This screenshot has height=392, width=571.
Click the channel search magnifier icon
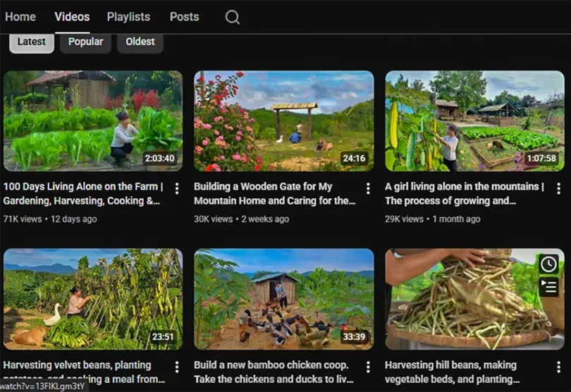click(232, 17)
